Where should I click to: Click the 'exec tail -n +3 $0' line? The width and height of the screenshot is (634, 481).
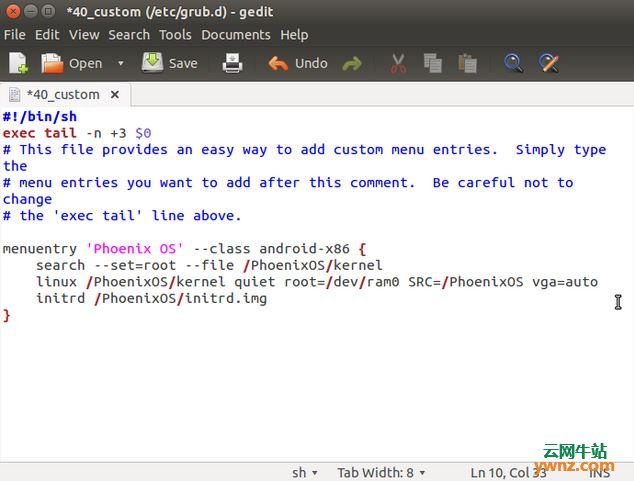(x=77, y=133)
